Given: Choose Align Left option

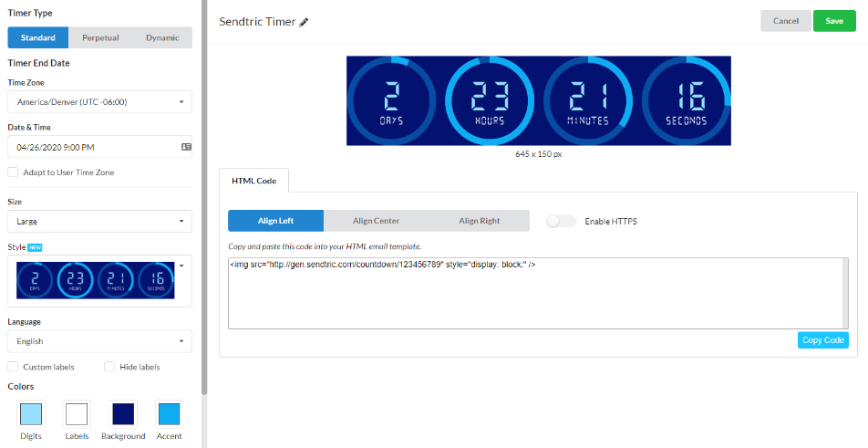Looking at the screenshot, I should point(275,221).
